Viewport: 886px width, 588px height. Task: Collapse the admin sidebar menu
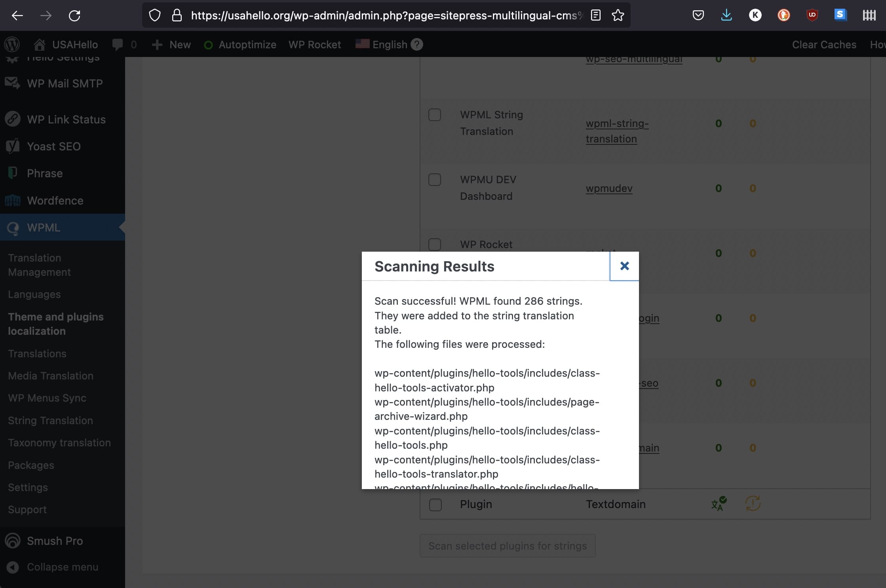coord(63,567)
